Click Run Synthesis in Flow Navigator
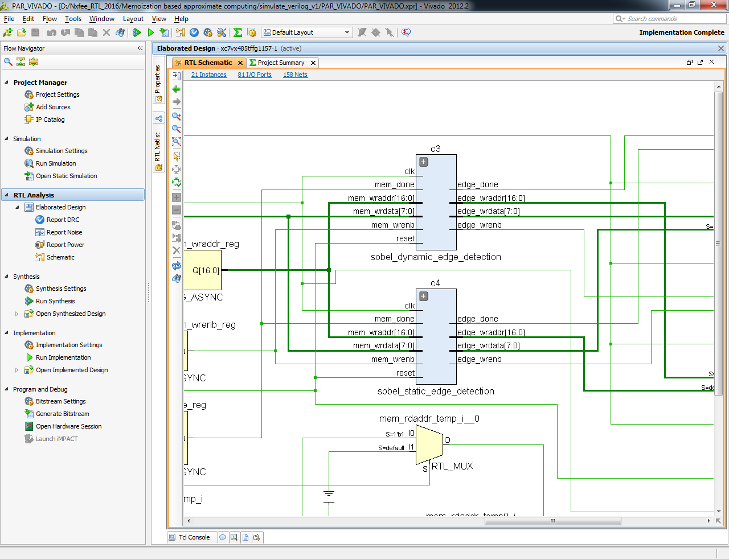Viewport: 729px width, 560px height. (x=55, y=301)
